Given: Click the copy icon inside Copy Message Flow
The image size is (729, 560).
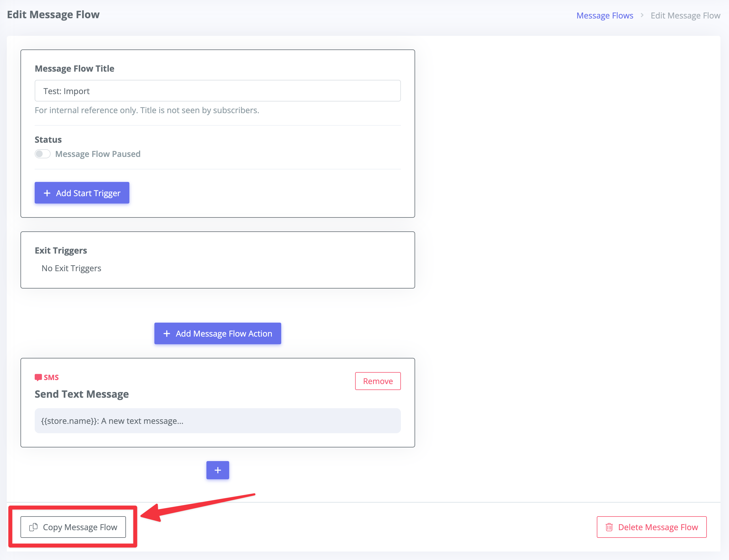Looking at the screenshot, I should tap(33, 527).
